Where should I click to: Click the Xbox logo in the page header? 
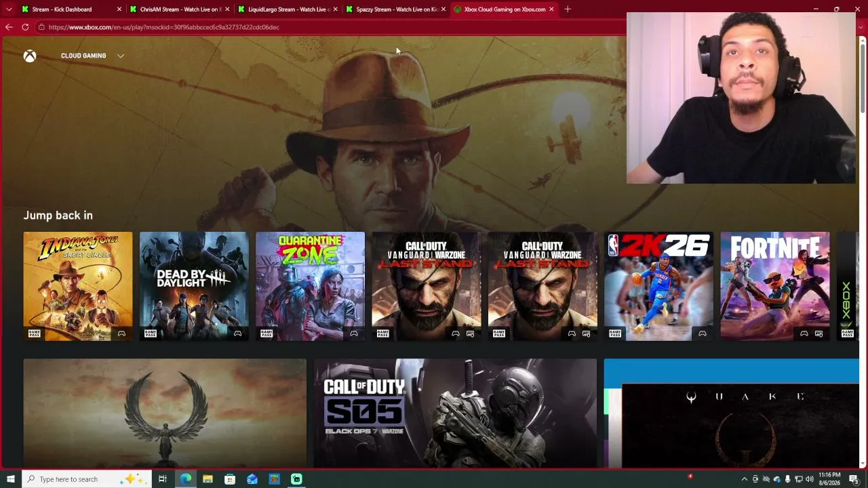30,56
